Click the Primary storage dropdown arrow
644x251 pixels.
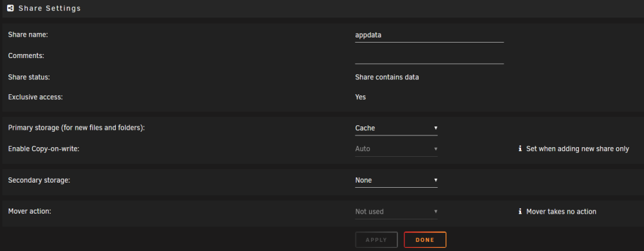click(x=435, y=128)
